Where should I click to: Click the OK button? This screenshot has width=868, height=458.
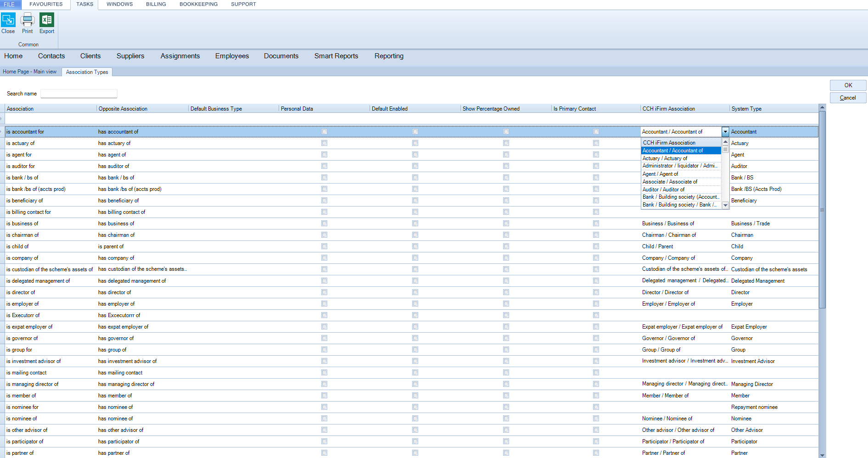848,85
